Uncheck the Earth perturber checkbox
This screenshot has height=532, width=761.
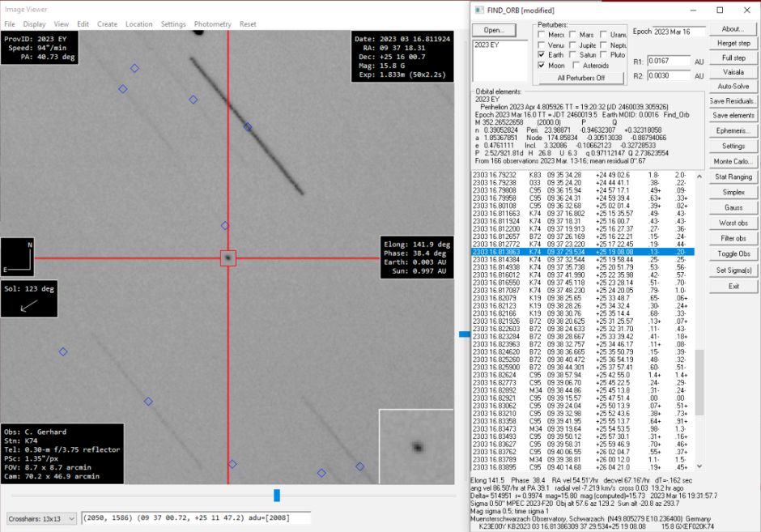click(x=542, y=55)
